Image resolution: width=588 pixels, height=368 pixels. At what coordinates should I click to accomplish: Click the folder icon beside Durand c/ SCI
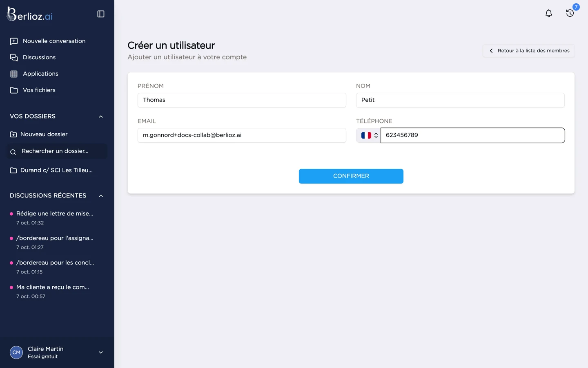pyautogui.click(x=13, y=171)
